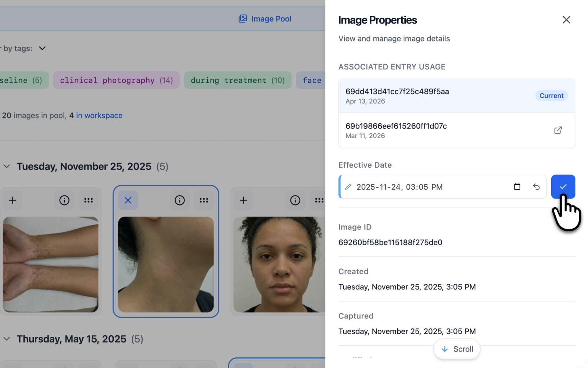
Task: Click the 'Mar 11, 2026' entry date
Action: 365,136
